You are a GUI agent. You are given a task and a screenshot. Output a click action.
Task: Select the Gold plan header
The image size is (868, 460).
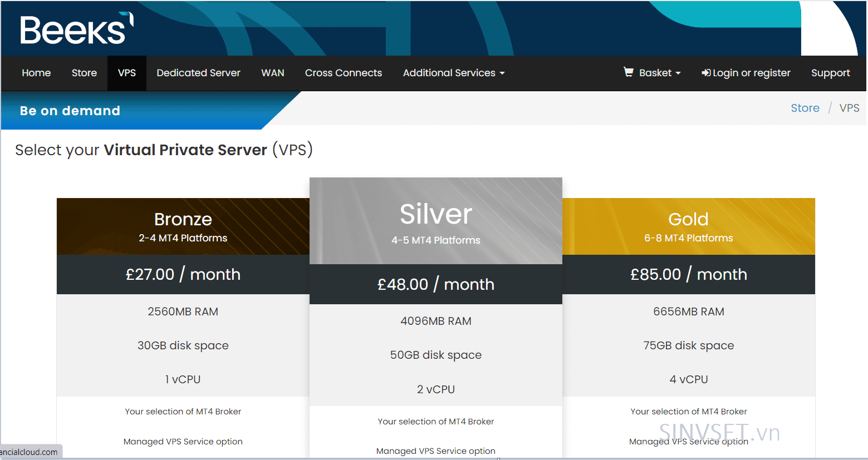point(689,226)
